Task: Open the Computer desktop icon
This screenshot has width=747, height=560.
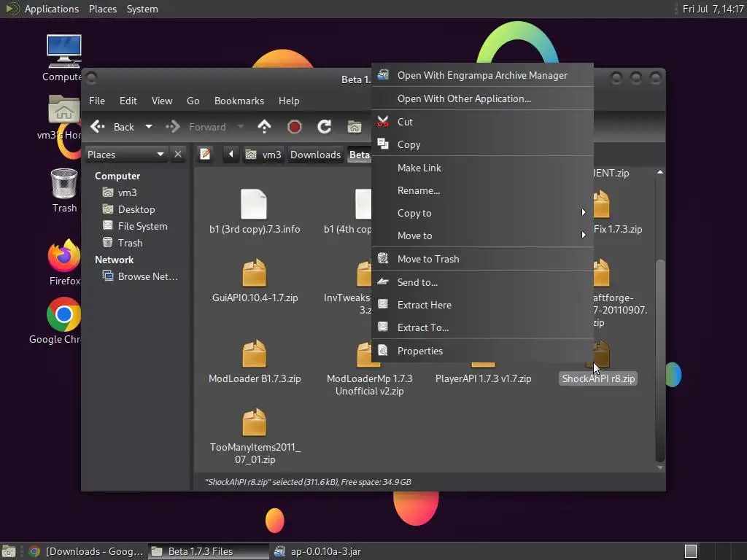Action: coord(63,58)
